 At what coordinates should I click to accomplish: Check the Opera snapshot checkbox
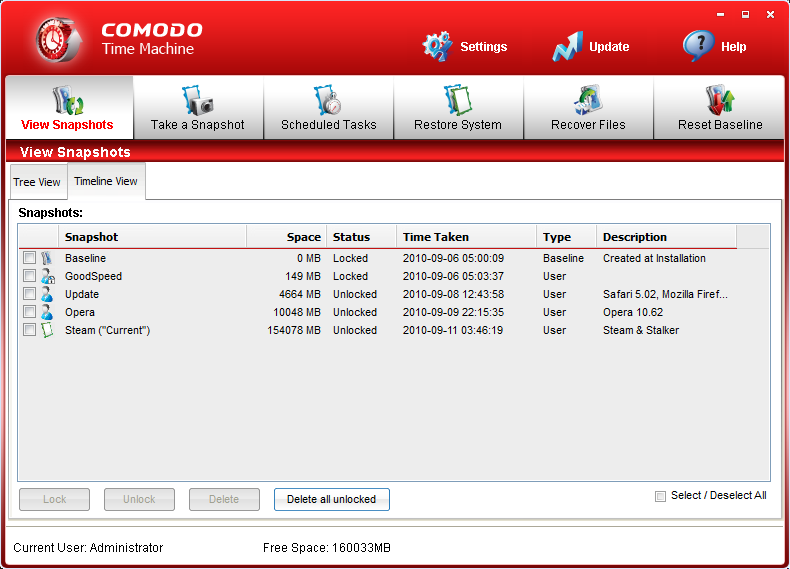tap(29, 312)
